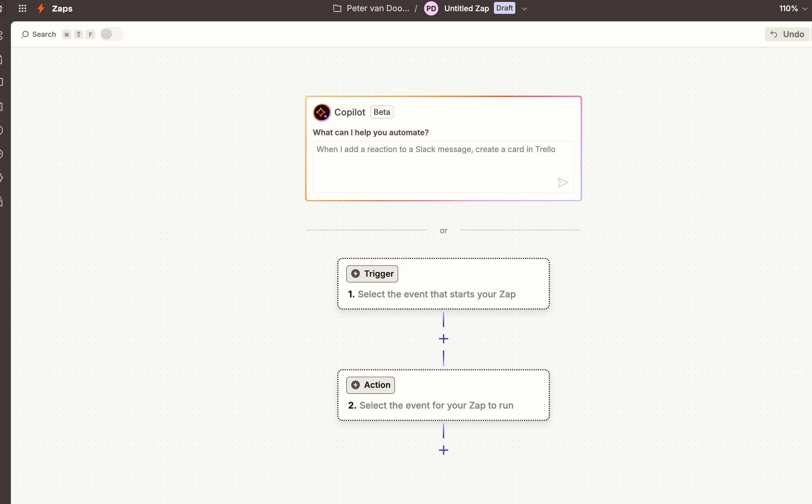The width and height of the screenshot is (812, 504).
Task: Open the settings gear in left sidebar
Action: tap(2, 178)
